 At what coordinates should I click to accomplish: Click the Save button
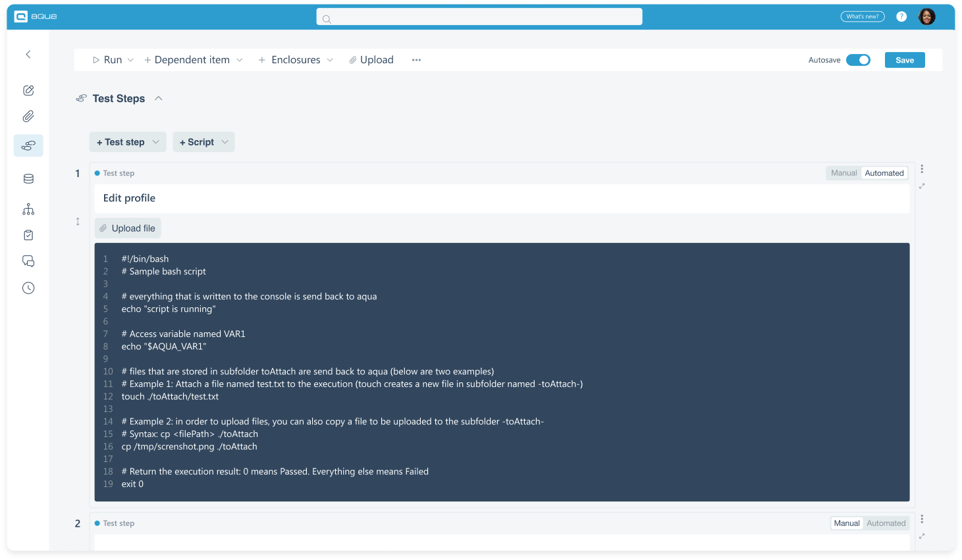click(904, 59)
